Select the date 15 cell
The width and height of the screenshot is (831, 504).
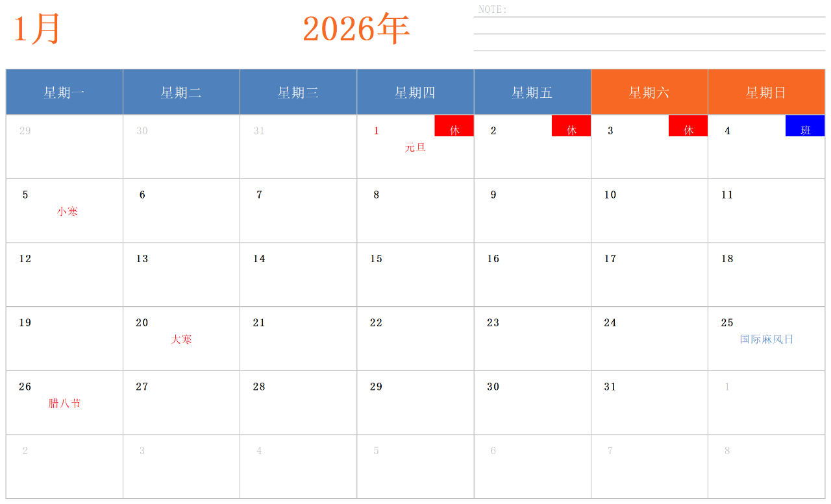[415, 274]
